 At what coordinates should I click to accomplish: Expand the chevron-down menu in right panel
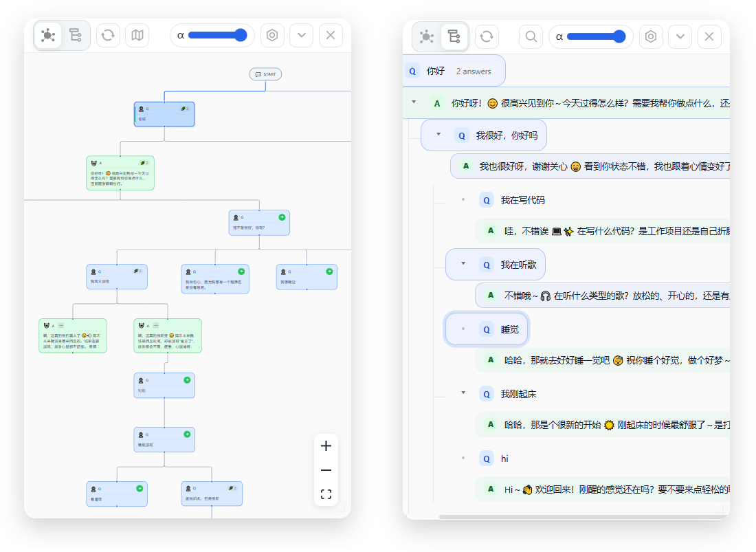(680, 36)
